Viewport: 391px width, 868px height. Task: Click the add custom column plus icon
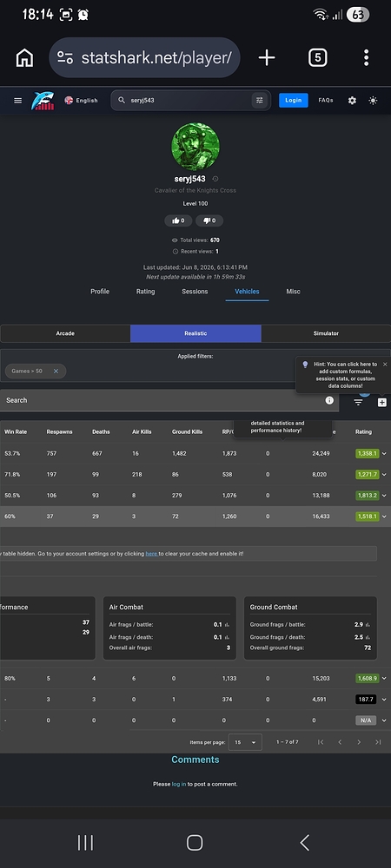coord(382,403)
